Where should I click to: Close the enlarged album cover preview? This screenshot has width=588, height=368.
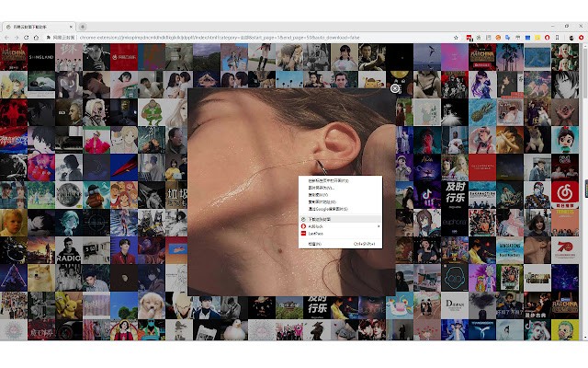coord(395,88)
